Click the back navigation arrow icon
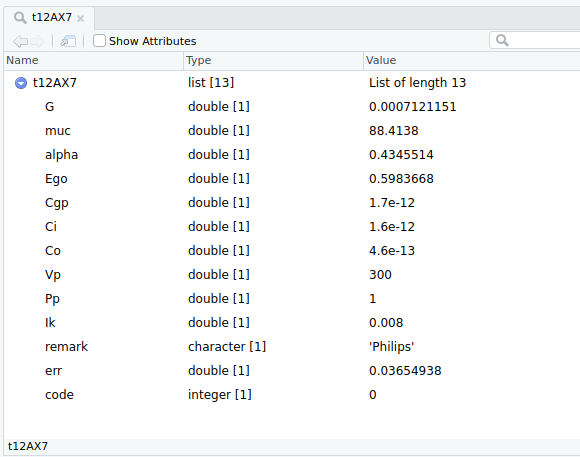 [20, 41]
